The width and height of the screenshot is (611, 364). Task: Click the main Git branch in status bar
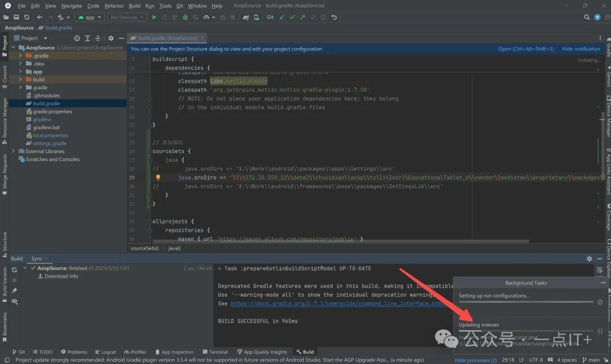[x=591, y=359]
